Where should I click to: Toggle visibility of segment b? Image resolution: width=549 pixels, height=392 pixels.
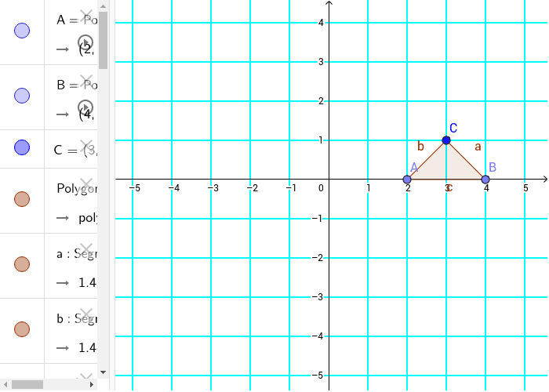[x=22, y=329]
